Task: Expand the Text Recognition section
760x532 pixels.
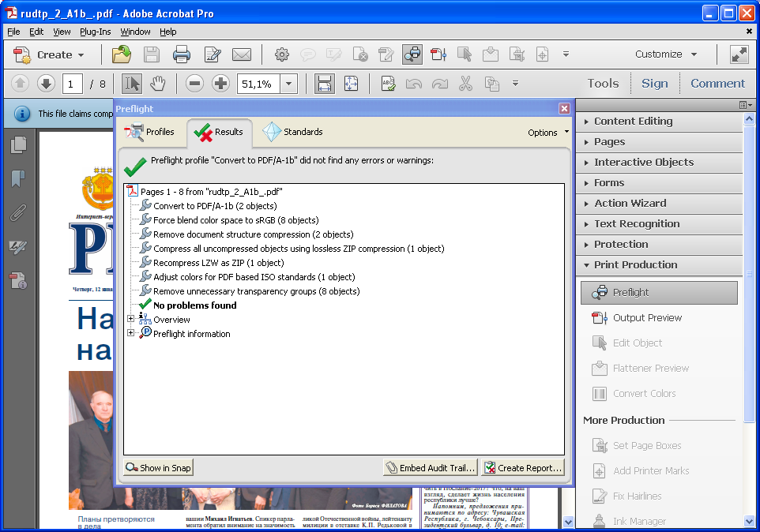Action: (x=659, y=223)
